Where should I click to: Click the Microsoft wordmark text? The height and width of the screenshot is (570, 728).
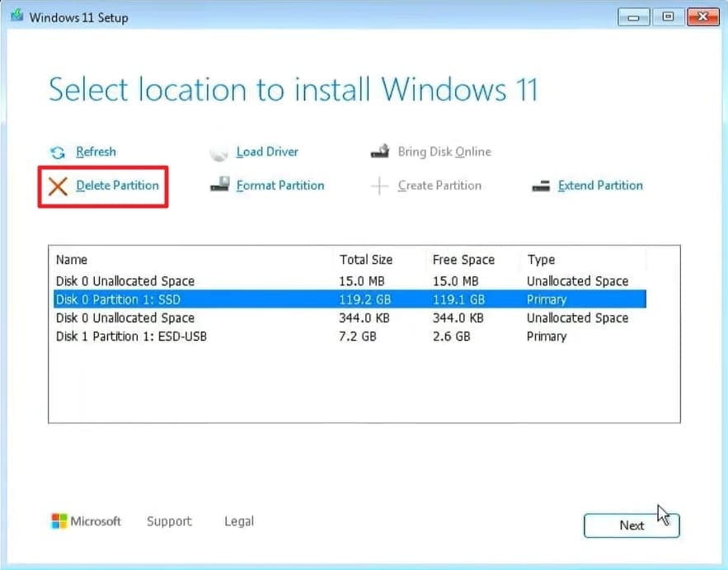96,521
